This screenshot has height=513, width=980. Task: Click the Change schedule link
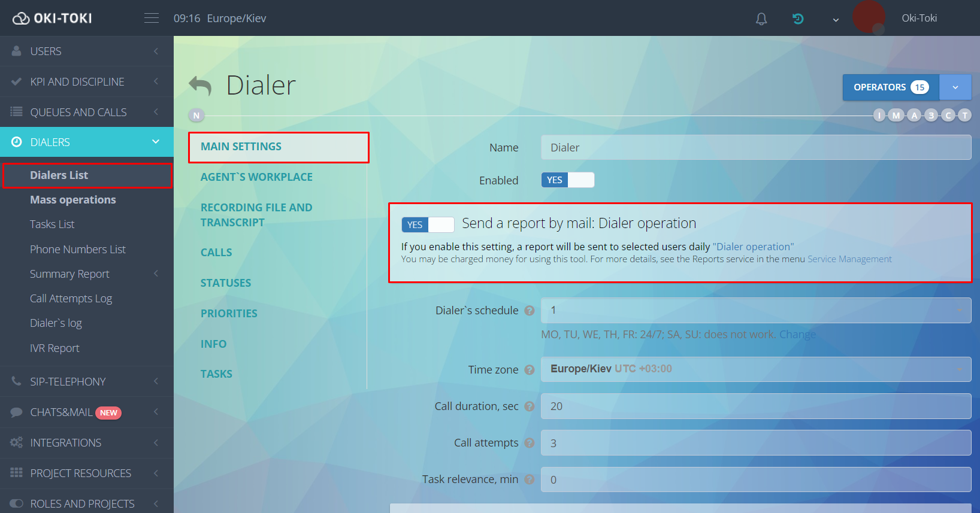(x=797, y=335)
